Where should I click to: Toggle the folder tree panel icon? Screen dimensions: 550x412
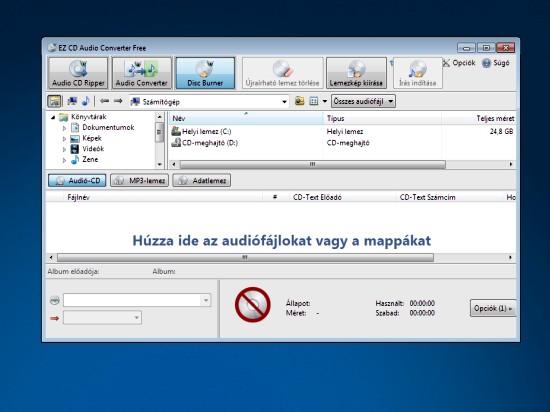(x=54, y=101)
